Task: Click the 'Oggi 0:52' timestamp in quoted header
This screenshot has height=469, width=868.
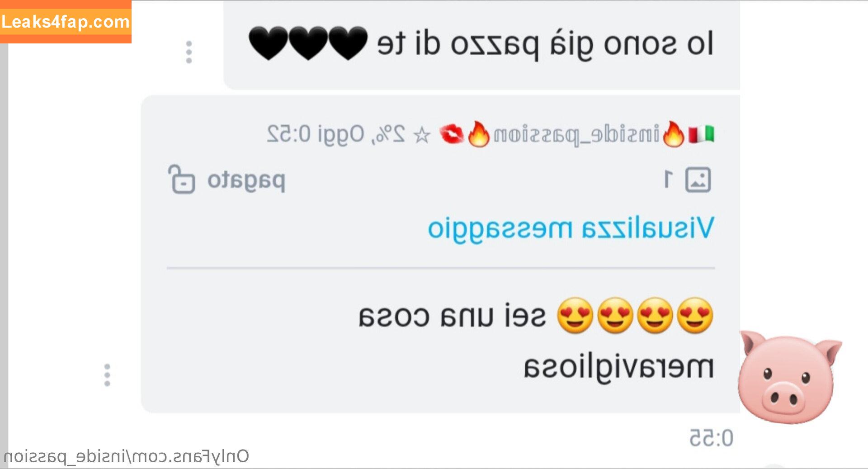Action: tap(315, 134)
